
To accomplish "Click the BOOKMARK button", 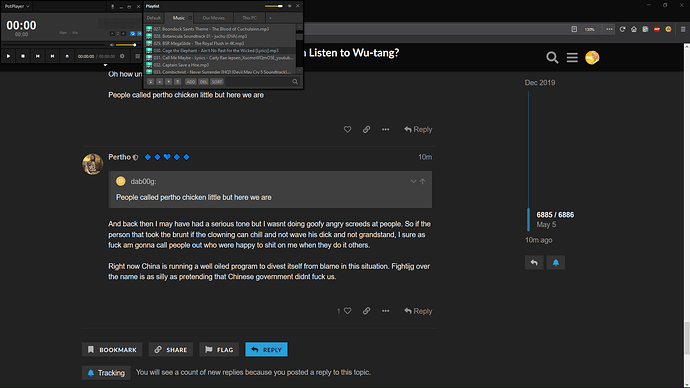I will [x=112, y=350].
